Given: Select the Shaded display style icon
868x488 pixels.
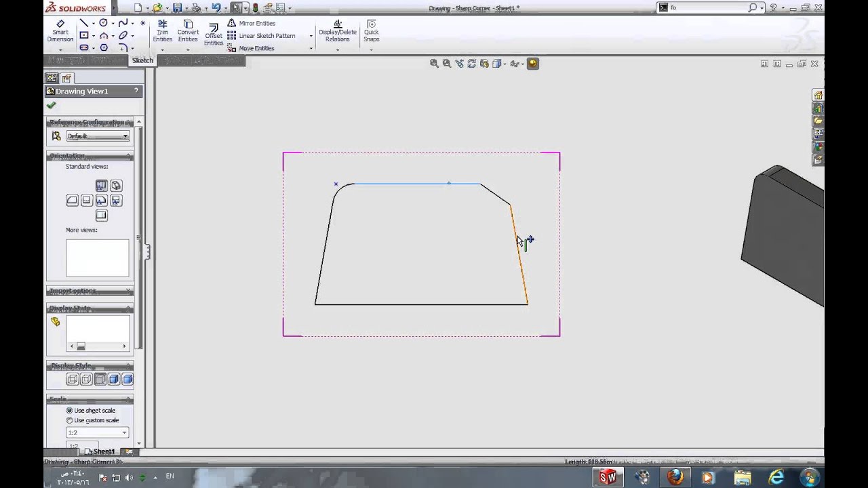Looking at the screenshot, I should click(127, 380).
